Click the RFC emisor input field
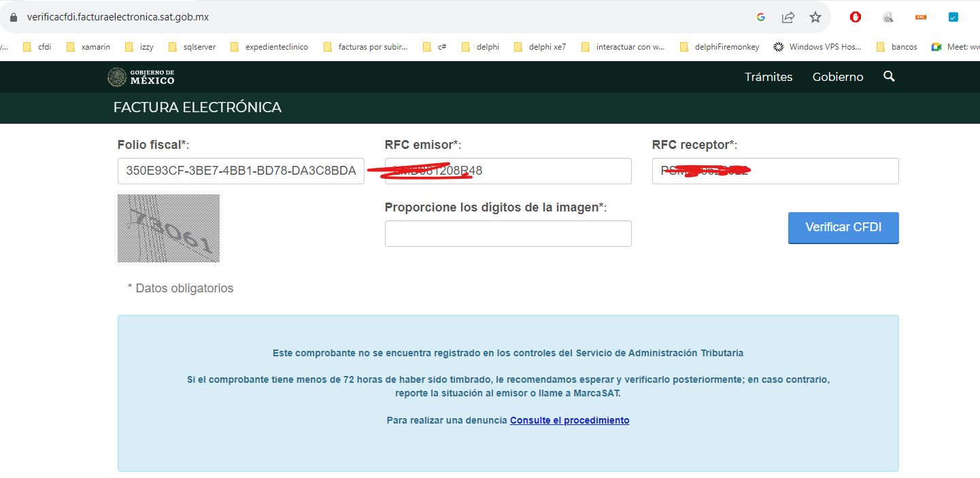Screen dimensions: 980x478 tap(508, 171)
